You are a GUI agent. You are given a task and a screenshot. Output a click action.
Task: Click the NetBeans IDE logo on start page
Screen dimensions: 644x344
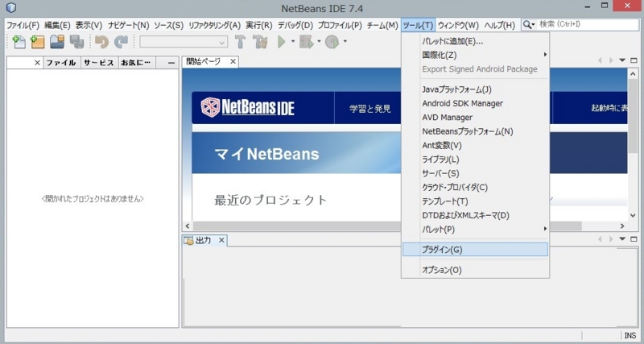(248, 107)
